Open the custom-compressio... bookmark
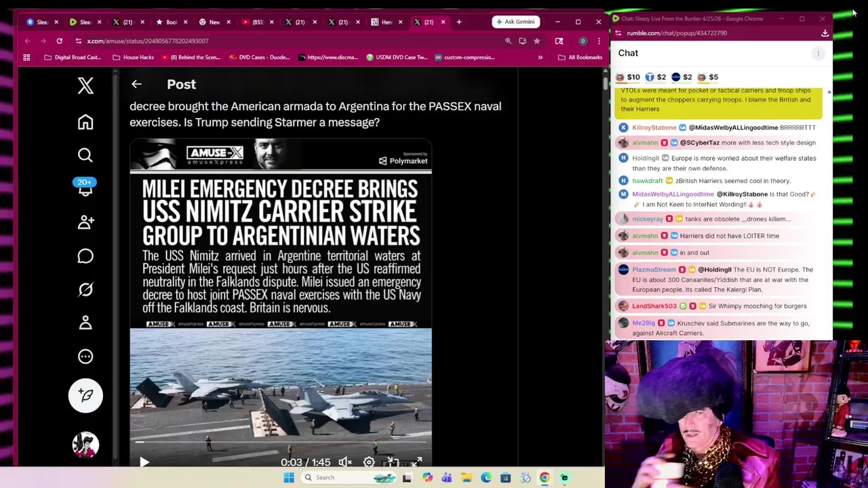Image resolution: width=868 pixels, height=488 pixels. (465, 58)
